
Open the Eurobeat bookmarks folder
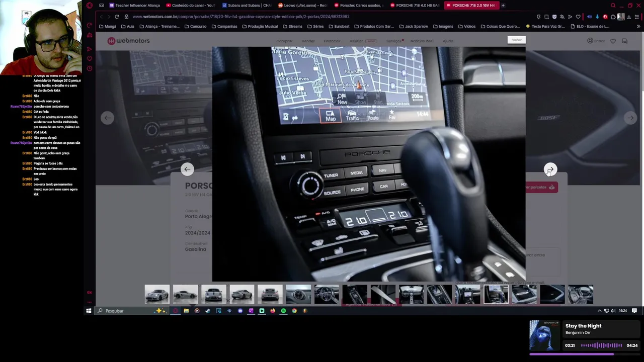click(339, 26)
